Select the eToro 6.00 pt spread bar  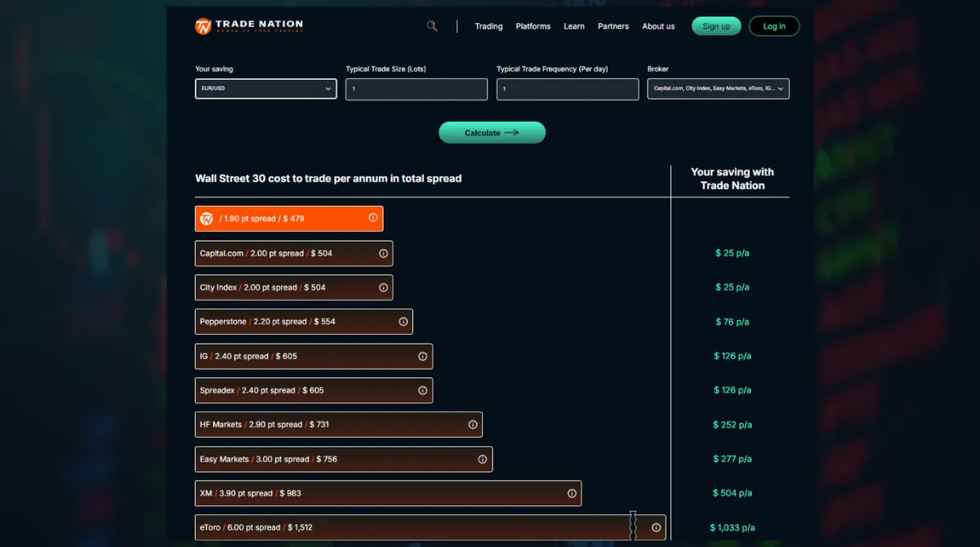point(430,527)
